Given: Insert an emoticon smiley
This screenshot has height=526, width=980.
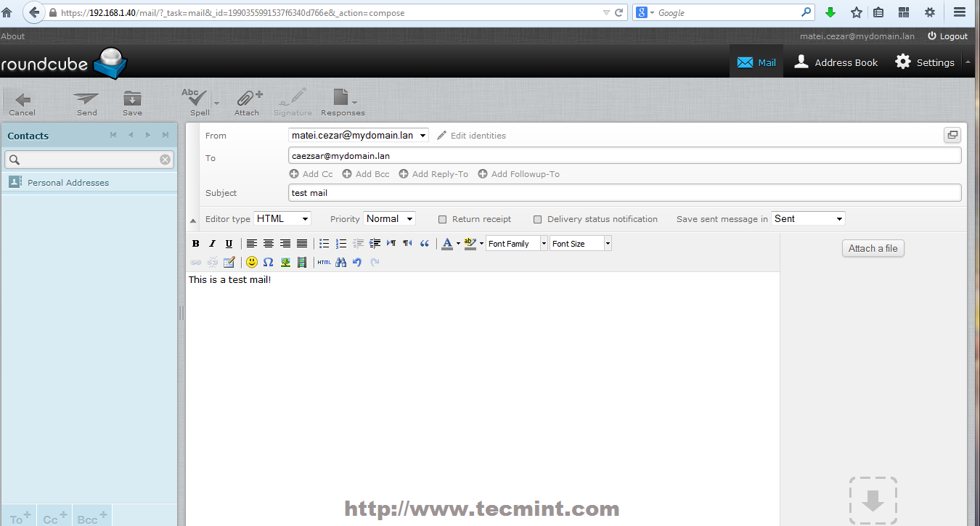Looking at the screenshot, I should 252,262.
